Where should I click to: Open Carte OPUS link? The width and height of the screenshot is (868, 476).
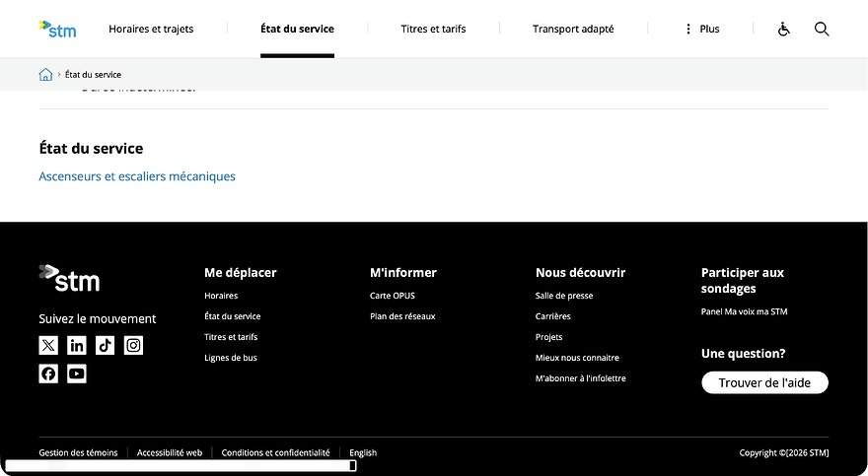(x=393, y=296)
